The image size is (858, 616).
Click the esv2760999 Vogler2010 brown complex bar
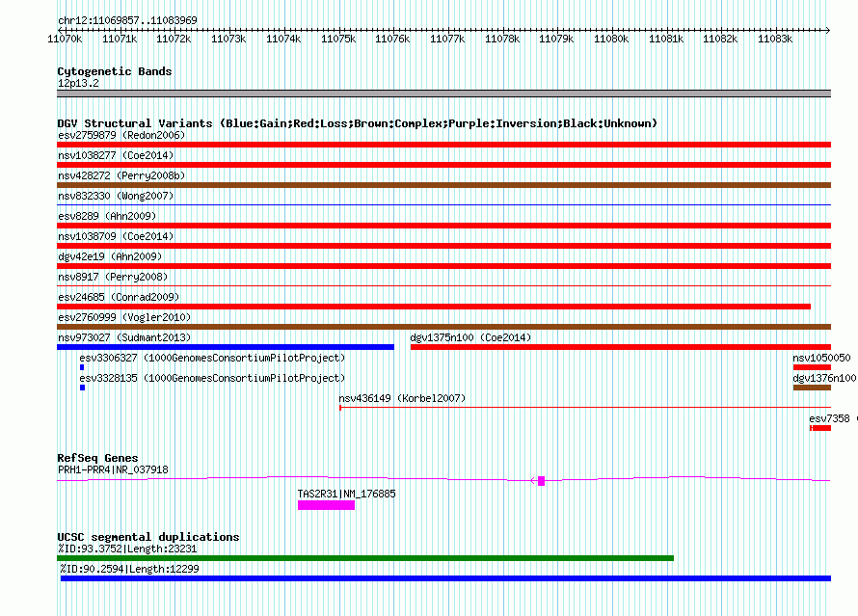click(x=443, y=327)
